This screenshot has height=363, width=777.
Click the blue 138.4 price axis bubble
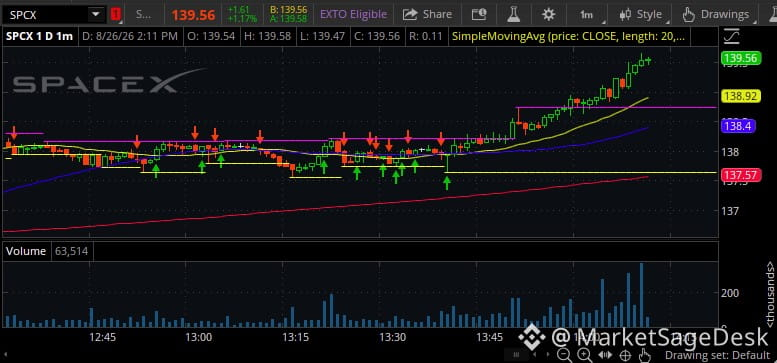(x=738, y=126)
